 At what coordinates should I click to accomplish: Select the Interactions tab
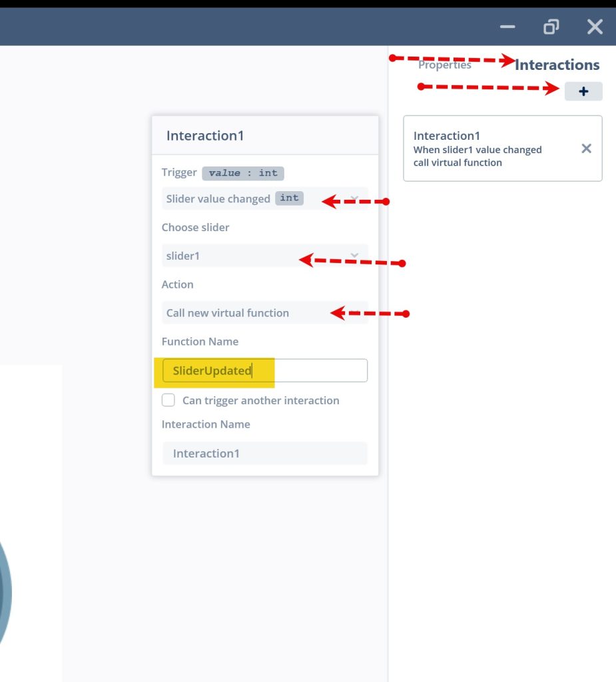point(557,65)
